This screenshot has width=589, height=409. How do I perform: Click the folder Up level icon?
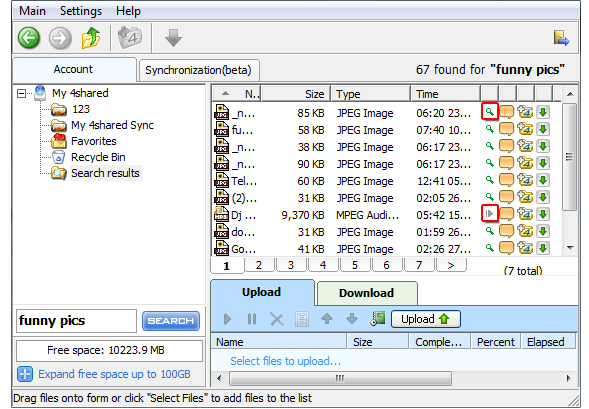(91, 38)
